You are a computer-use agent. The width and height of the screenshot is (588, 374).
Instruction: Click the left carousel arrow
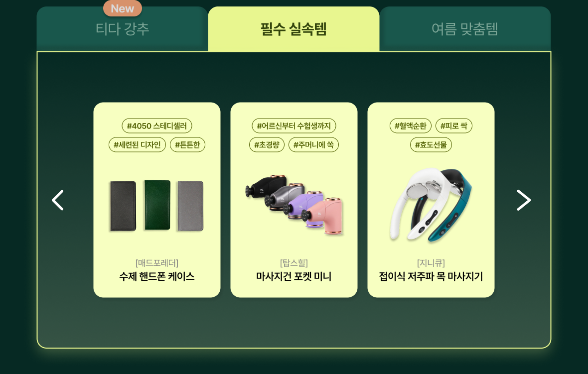(58, 200)
